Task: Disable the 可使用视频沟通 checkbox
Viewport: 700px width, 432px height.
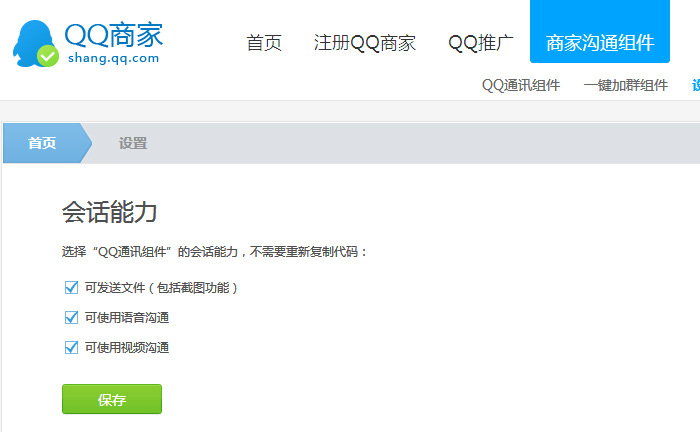Action: point(71,348)
